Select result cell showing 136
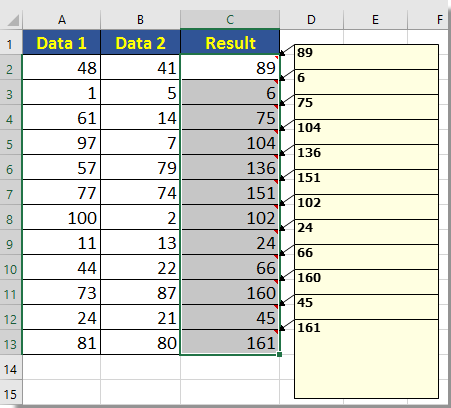Screen dimensions: 451x408 pos(230,167)
